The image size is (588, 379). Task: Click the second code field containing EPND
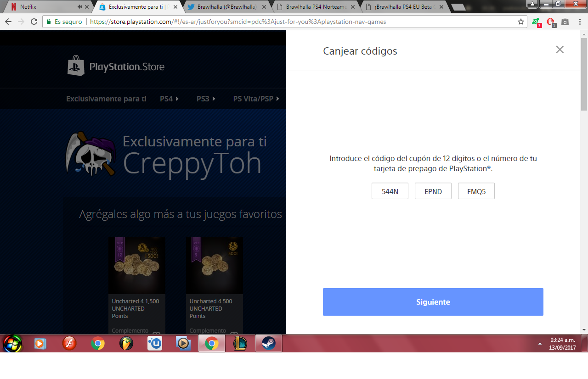pos(433,191)
